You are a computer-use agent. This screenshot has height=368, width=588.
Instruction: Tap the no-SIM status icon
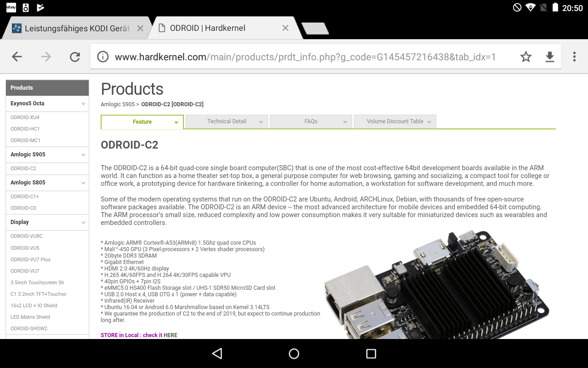[x=543, y=7]
